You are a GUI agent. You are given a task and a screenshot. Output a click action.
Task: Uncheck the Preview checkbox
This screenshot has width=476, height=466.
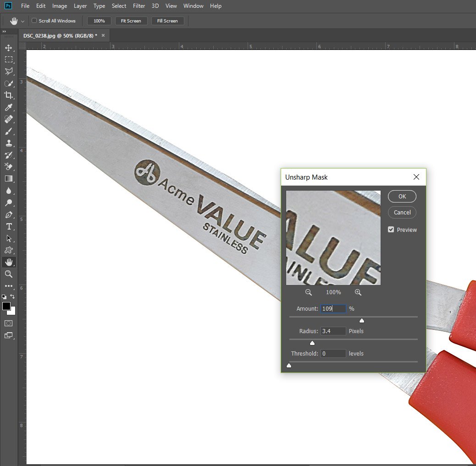tap(391, 230)
